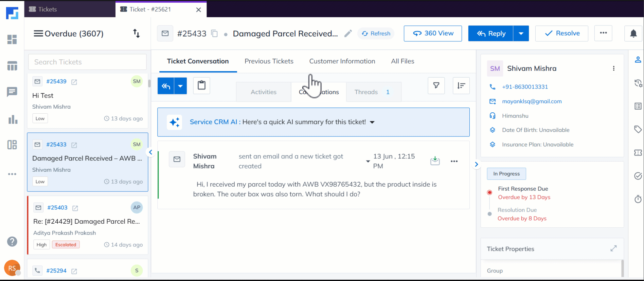Image resolution: width=644 pixels, height=281 pixels.
Task: Open the 360 View button
Action: click(x=432, y=34)
